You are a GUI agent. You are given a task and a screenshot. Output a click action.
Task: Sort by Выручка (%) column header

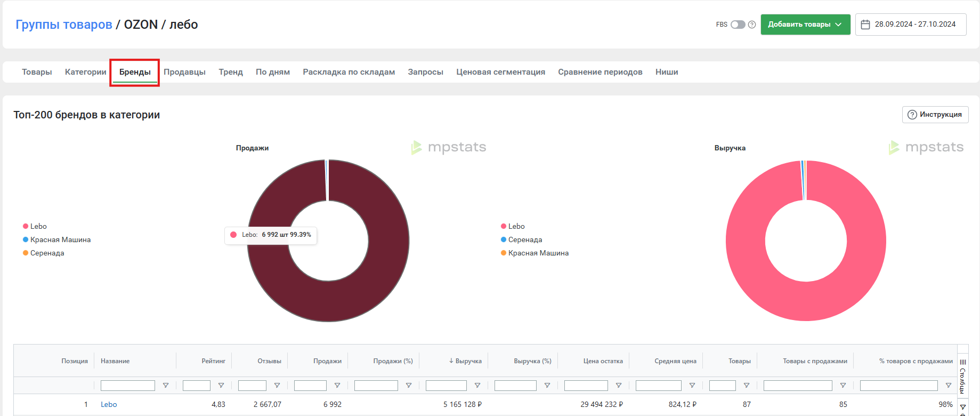coord(532,361)
